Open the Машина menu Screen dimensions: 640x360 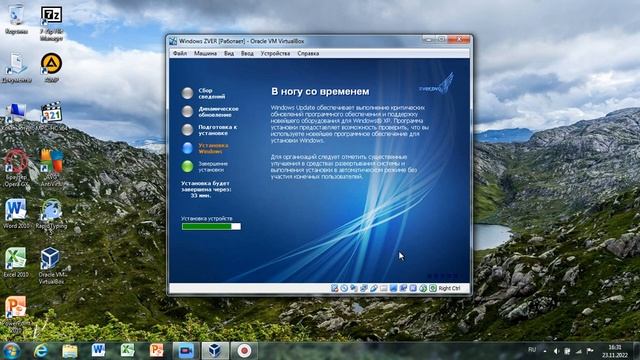205,53
